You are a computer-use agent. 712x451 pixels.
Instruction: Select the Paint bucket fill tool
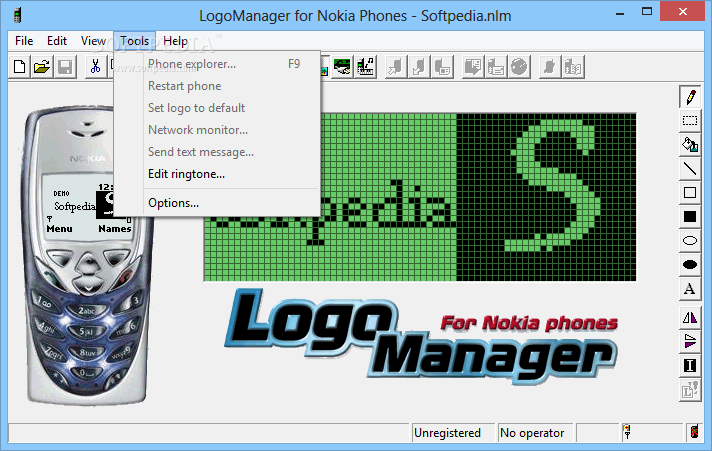690,144
